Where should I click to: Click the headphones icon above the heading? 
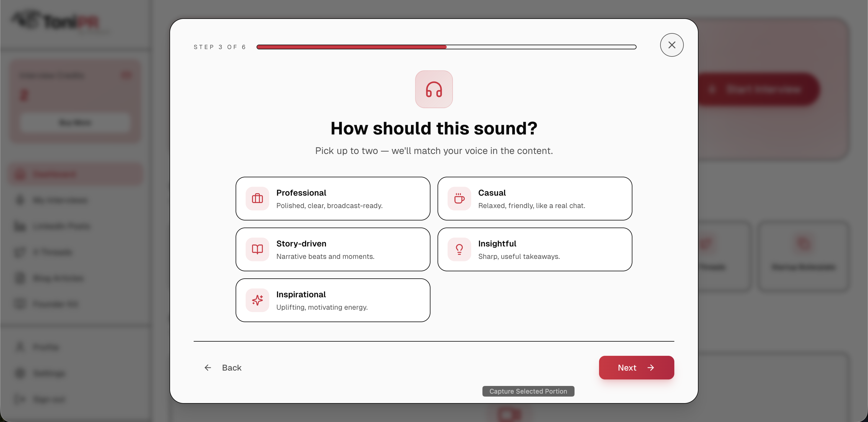(x=434, y=89)
